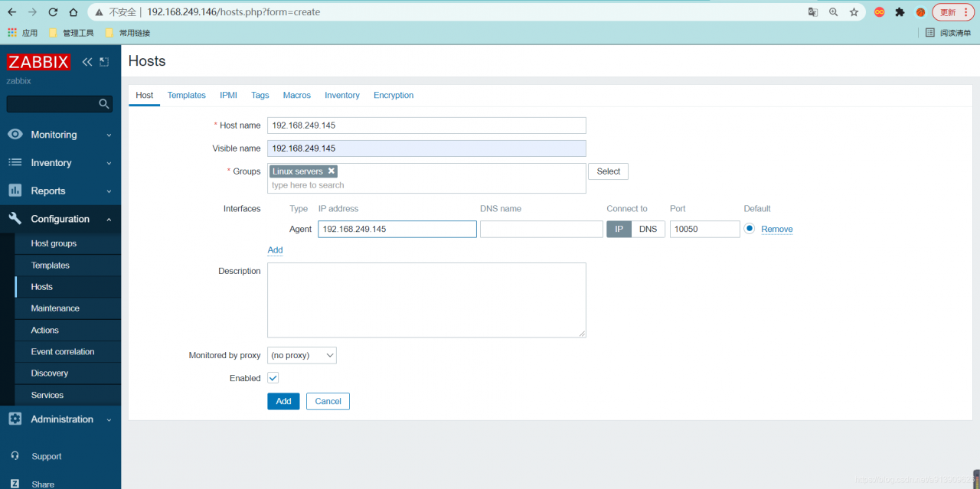
Task: Switch to the IPMI tab
Action: 228,95
